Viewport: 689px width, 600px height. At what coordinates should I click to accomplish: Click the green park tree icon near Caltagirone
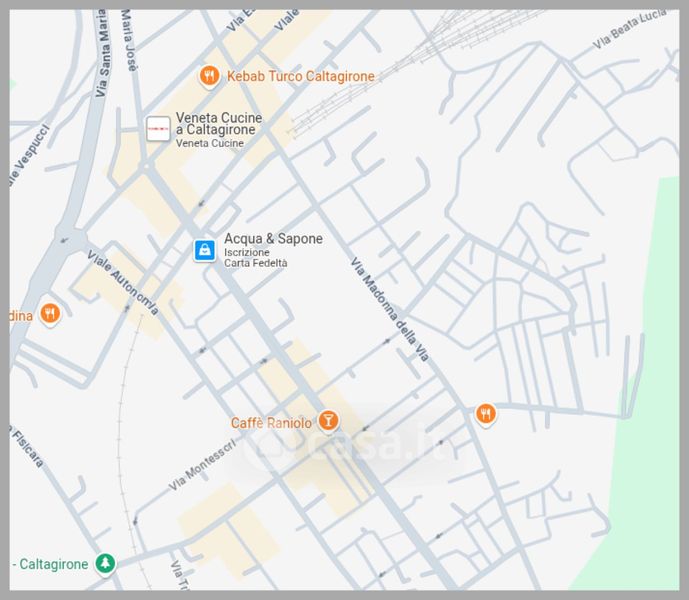[x=105, y=564]
